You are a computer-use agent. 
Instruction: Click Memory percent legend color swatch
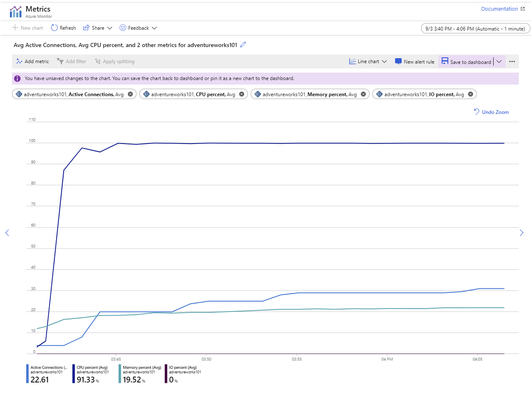[120, 374]
